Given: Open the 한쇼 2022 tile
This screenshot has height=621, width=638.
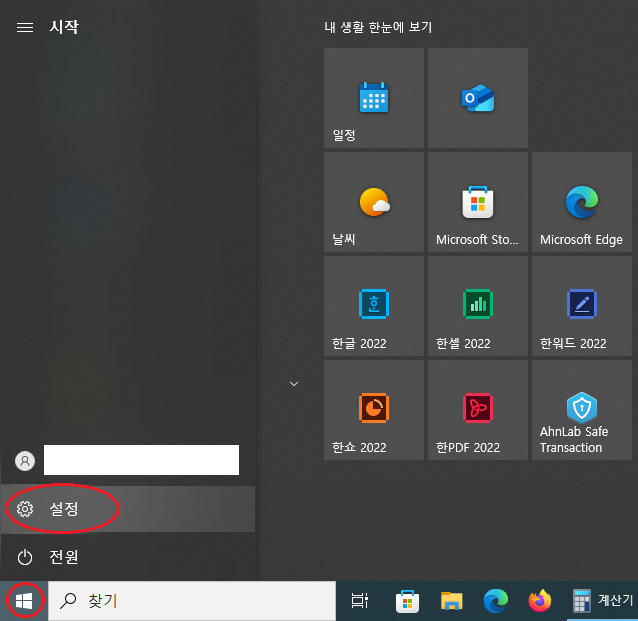Looking at the screenshot, I should [x=374, y=410].
